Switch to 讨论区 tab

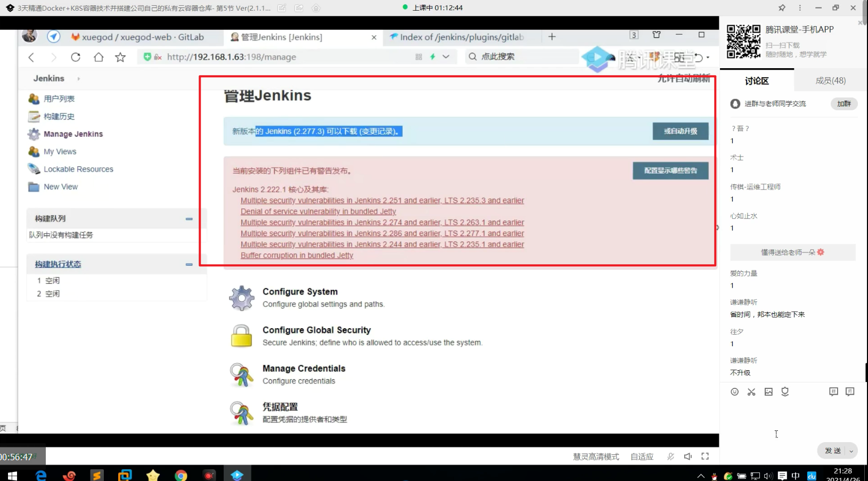(x=757, y=80)
